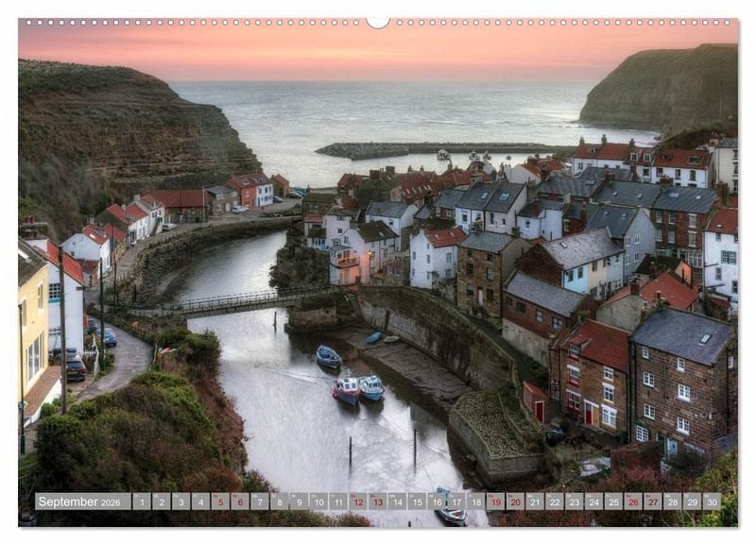Viewport: 756px width, 545px height.
Task: Click day 13 on the calendar strip
Action: point(378,502)
